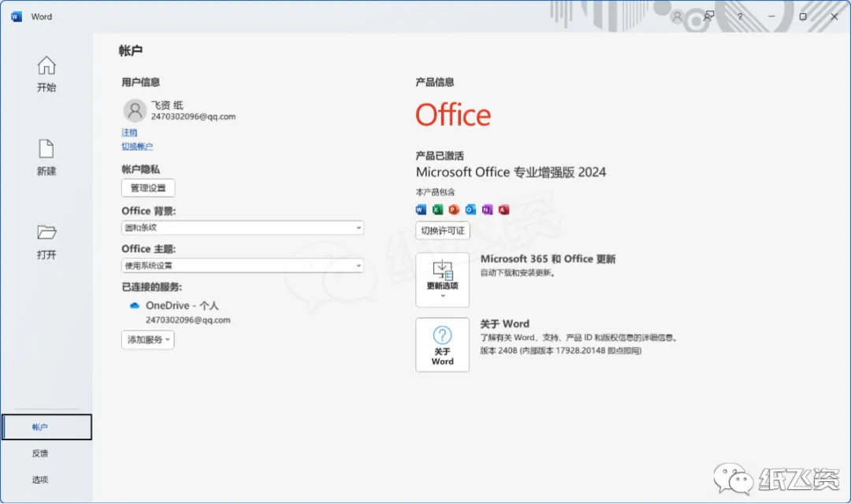Click the Word product icon under 本产品包含
This screenshot has height=504, width=851.
pos(421,209)
